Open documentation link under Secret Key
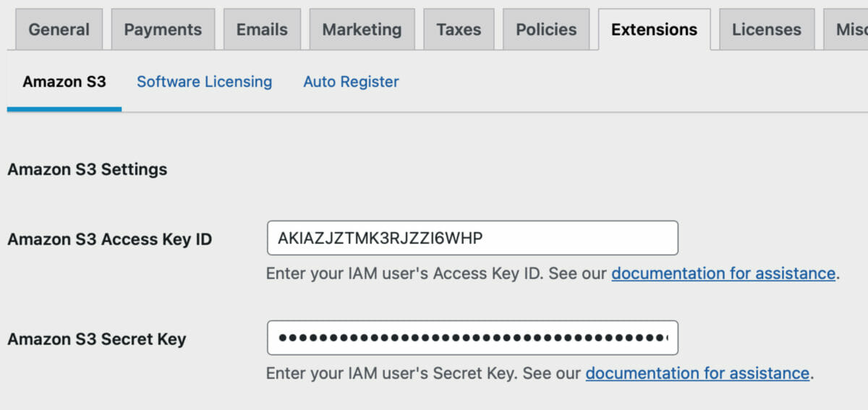 [697, 373]
